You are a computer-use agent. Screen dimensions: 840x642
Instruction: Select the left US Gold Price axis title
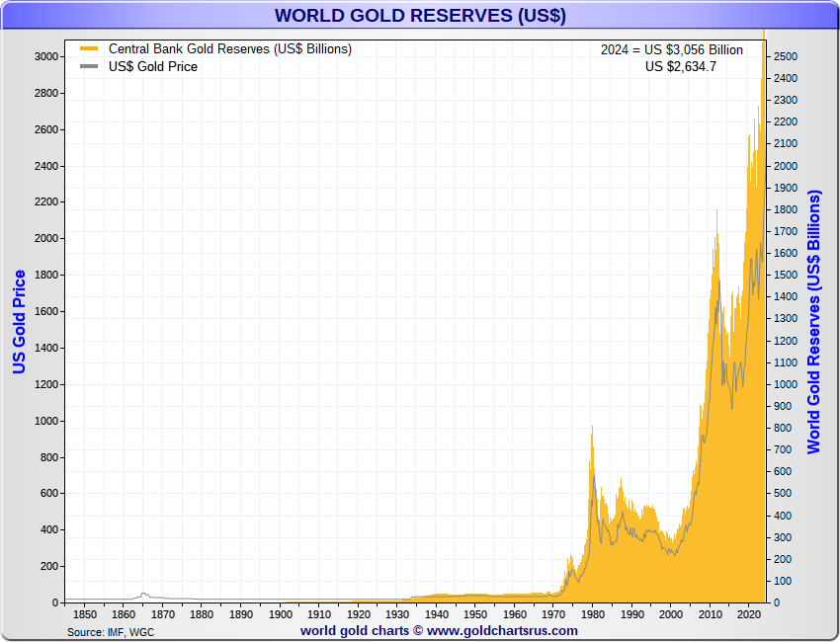pyautogui.click(x=19, y=322)
